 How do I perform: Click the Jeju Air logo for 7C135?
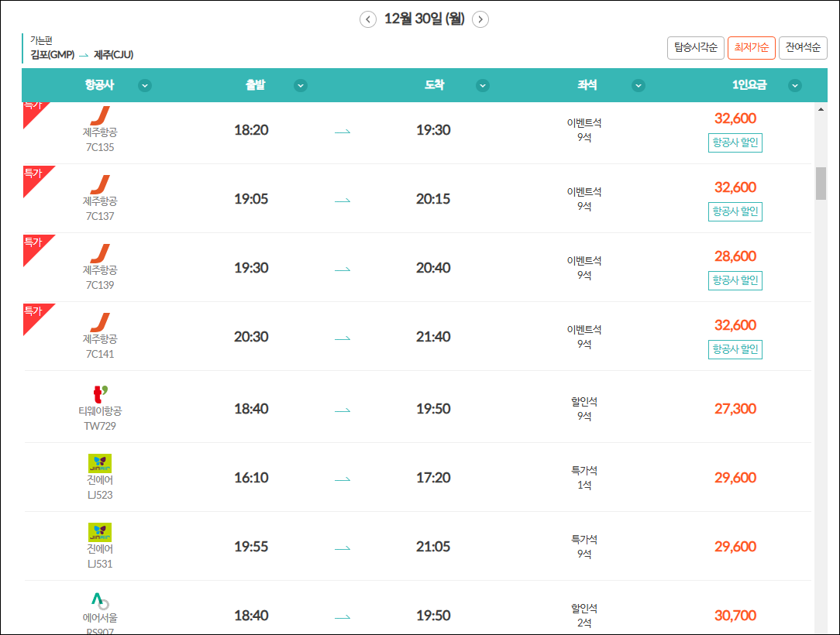100,115
